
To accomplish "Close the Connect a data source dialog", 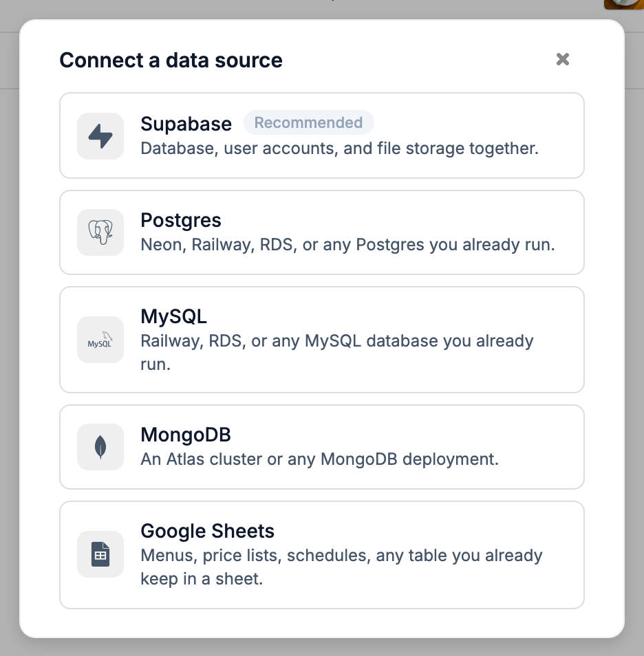I will [x=563, y=59].
